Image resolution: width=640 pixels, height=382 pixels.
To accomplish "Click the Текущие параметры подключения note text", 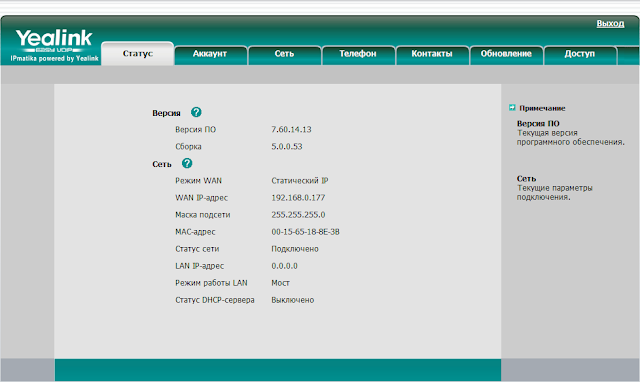I will pyautogui.click(x=555, y=193).
